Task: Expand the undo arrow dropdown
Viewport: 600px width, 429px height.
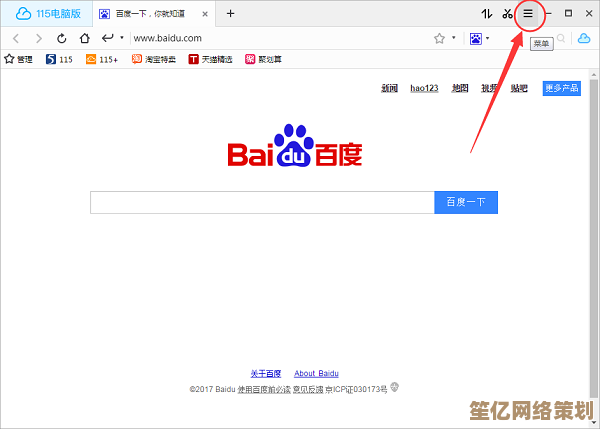Action: coord(122,38)
